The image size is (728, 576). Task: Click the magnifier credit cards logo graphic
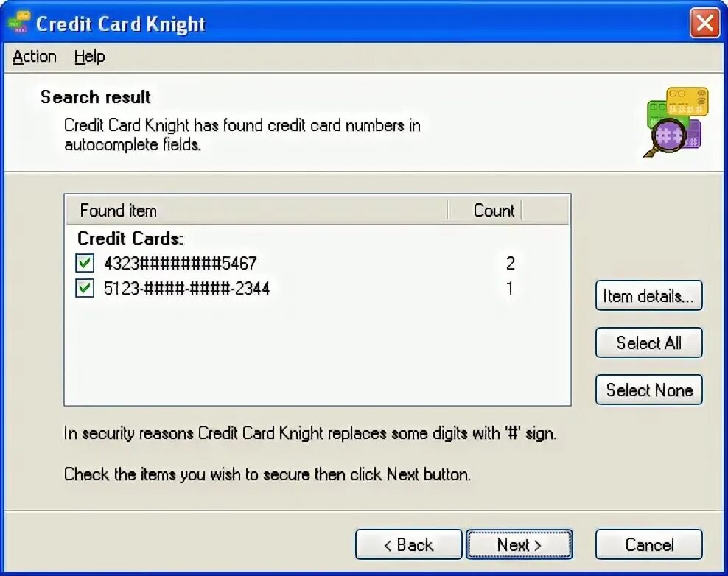coord(676,122)
